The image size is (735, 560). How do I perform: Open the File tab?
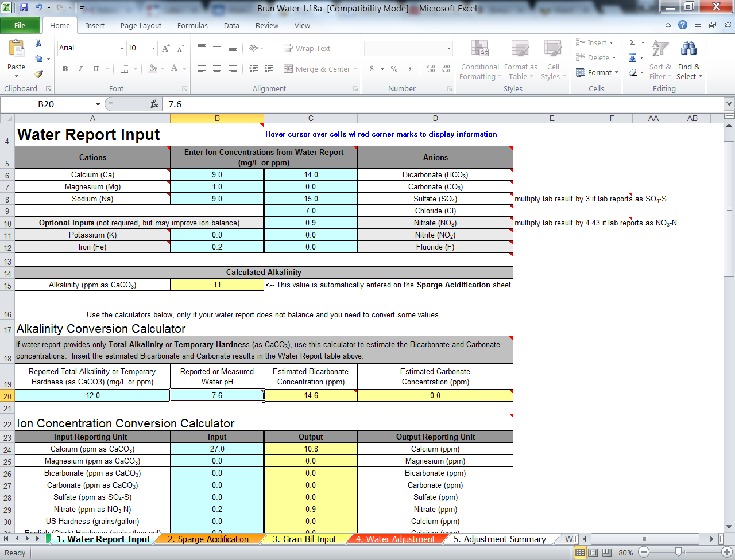tap(20, 25)
